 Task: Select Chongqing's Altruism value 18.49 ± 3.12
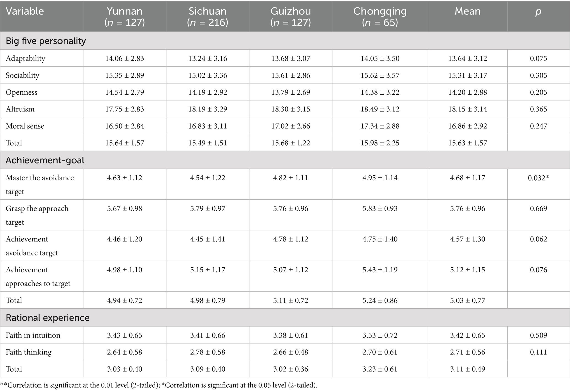point(380,109)
